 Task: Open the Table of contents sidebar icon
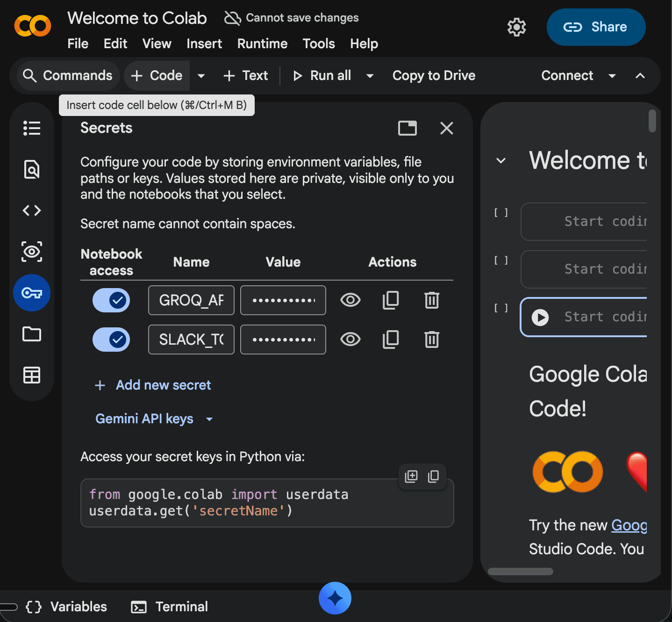(x=32, y=128)
